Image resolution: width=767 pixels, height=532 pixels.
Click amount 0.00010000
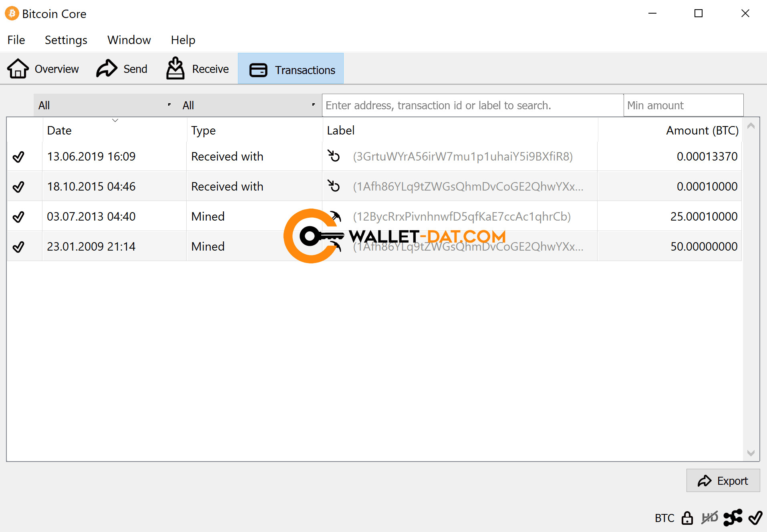(x=707, y=187)
